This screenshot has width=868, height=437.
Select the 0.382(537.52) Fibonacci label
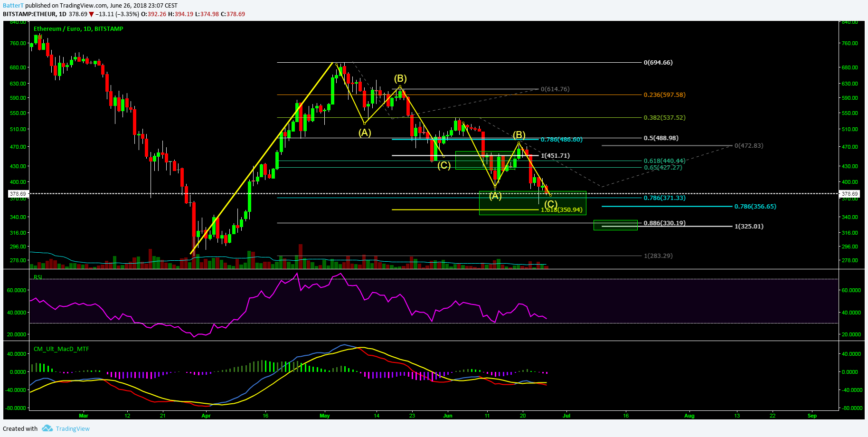coord(664,118)
